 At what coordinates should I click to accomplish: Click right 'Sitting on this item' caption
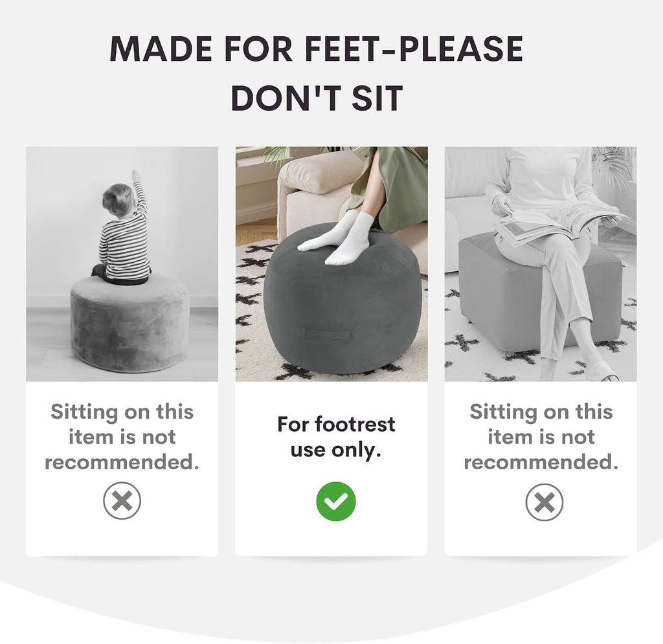click(541, 436)
